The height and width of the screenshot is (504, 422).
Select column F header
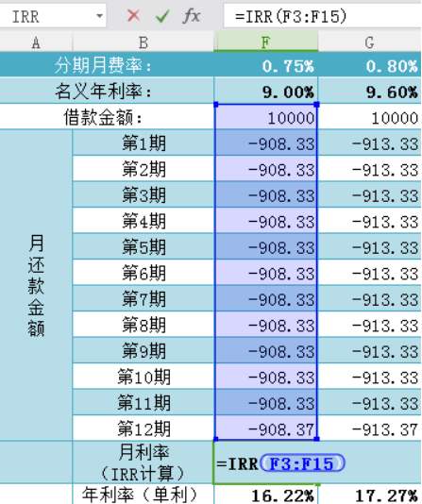tap(266, 42)
